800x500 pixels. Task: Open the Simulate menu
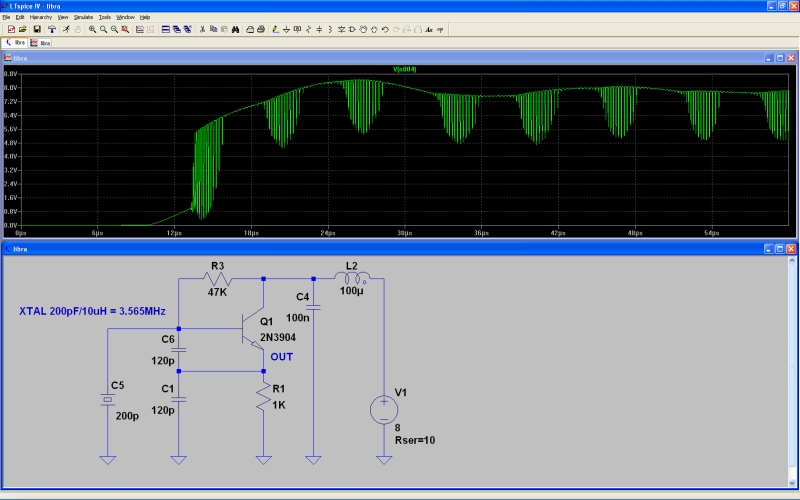pos(84,17)
